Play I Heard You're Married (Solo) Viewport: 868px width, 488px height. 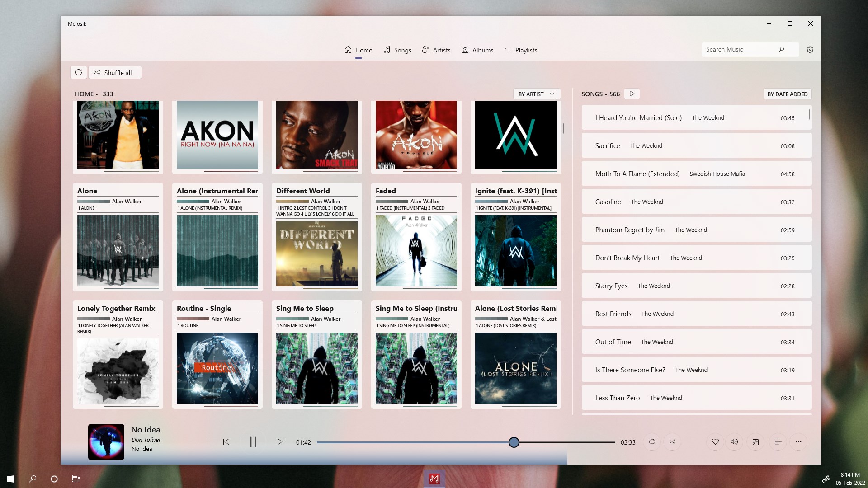tap(697, 118)
